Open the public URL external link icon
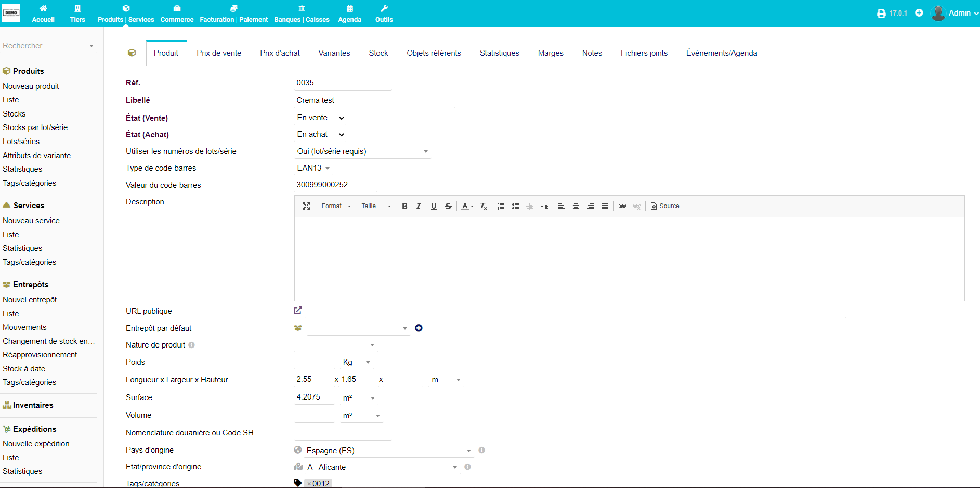Viewport: 980px width, 488px height. (x=298, y=311)
